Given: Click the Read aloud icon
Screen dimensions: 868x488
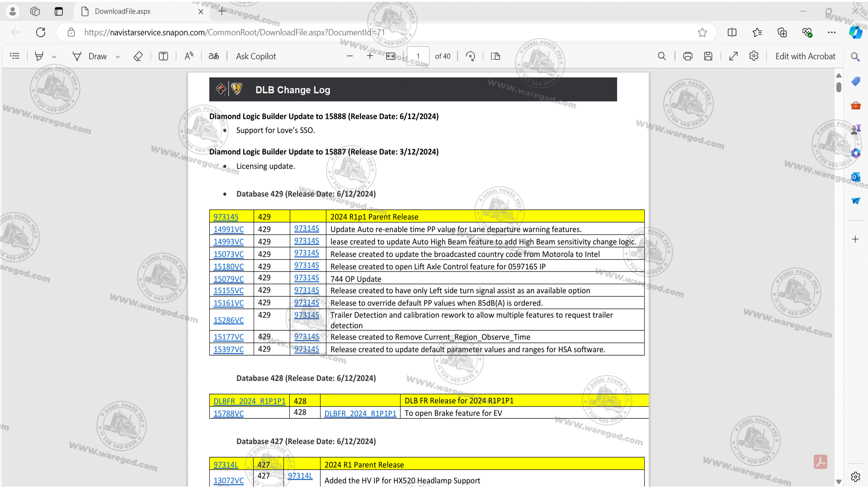Looking at the screenshot, I should [189, 56].
